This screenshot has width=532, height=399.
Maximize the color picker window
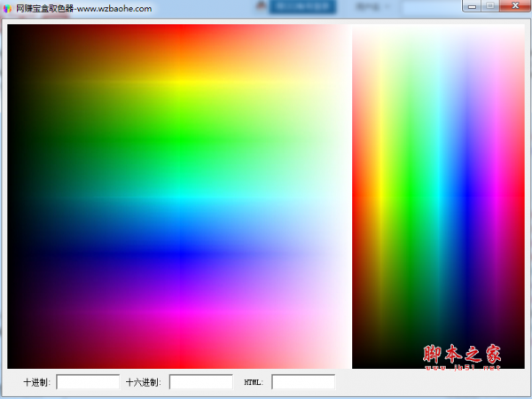(490, 6)
